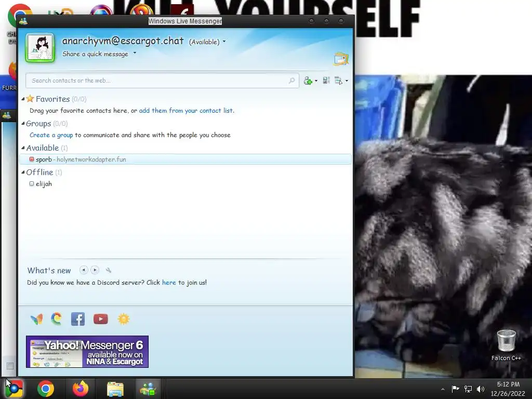Click the email inbox icon
The image size is (532, 399).
pyautogui.click(x=341, y=59)
